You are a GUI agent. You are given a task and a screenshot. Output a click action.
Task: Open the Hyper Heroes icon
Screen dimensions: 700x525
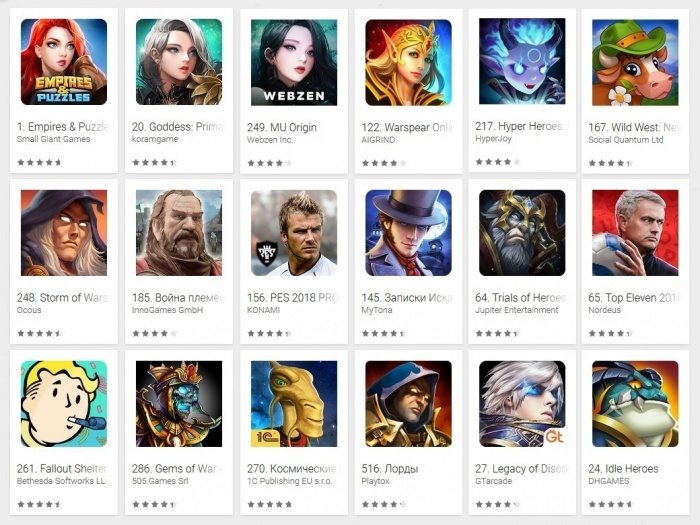tap(522, 61)
